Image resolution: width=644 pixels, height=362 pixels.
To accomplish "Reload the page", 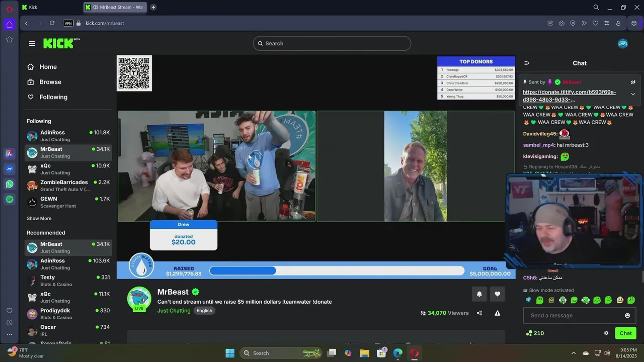I will coord(52,23).
